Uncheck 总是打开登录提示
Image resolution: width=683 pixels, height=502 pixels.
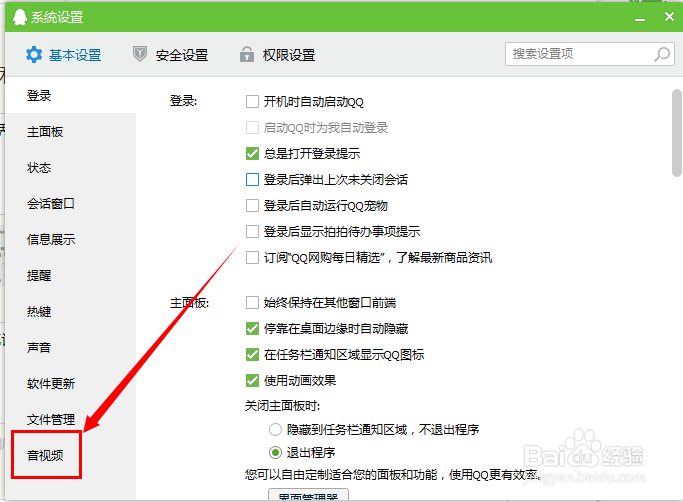click(x=252, y=153)
